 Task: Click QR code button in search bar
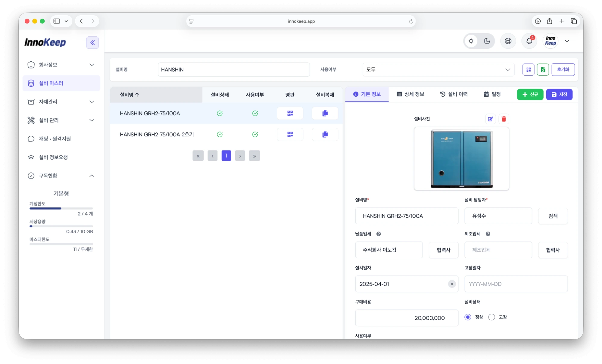tap(528, 70)
